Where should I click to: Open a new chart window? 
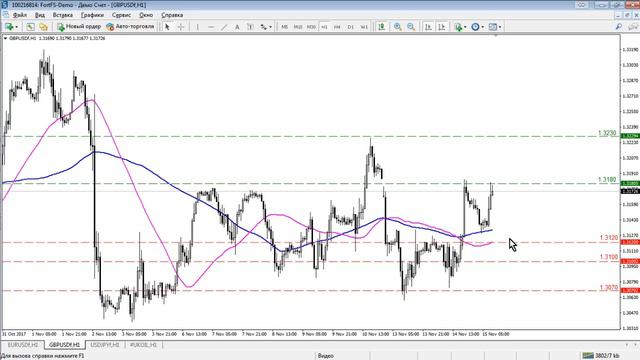click(8, 27)
